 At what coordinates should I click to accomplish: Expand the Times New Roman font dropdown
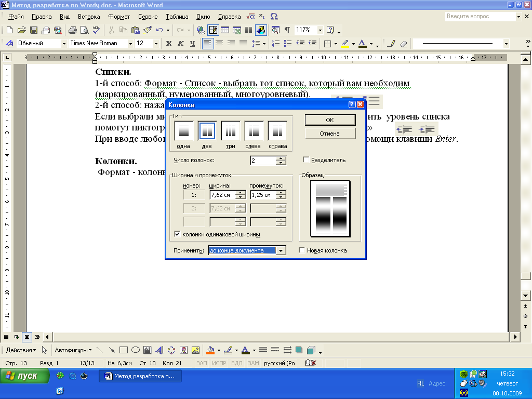tap(129, 44)
